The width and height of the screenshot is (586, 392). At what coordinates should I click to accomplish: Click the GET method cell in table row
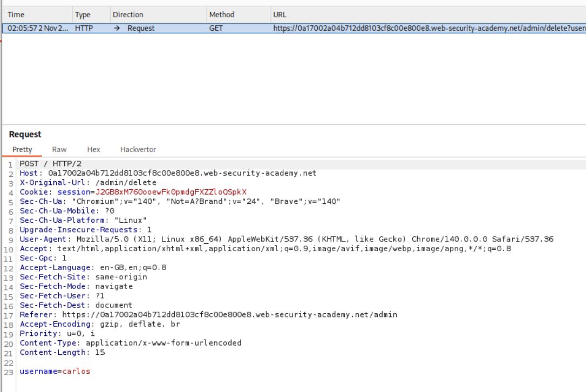216,28
